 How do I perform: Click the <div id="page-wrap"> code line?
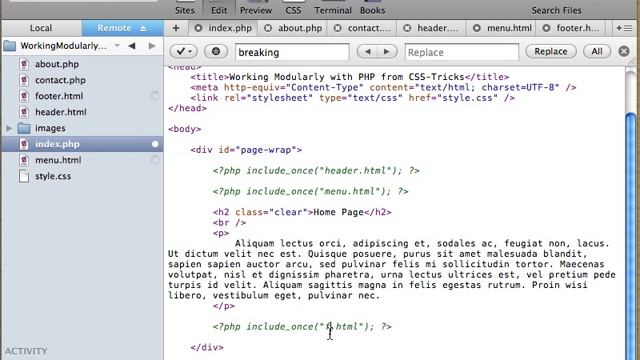pos(246,150)
